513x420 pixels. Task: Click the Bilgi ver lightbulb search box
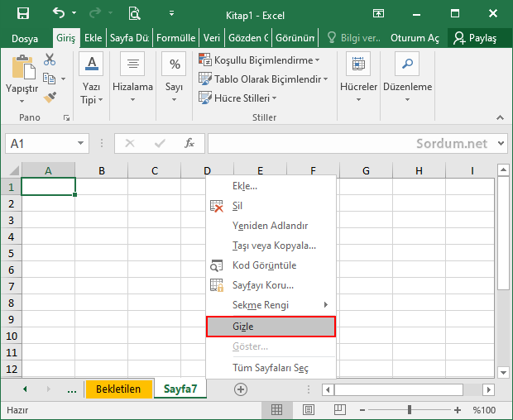coord(353,38)
